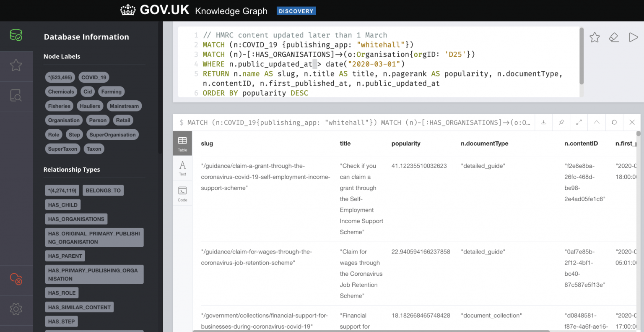Viewport: 644px width, 332px height.
Task: Open the Favorites panel in the sidebar
Action: click(x=16, y=65)
